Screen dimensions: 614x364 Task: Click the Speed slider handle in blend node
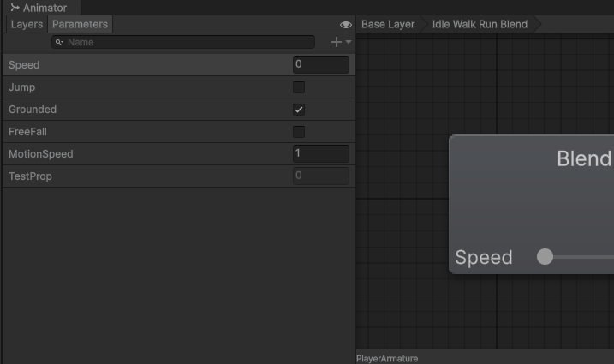point(545,257)
